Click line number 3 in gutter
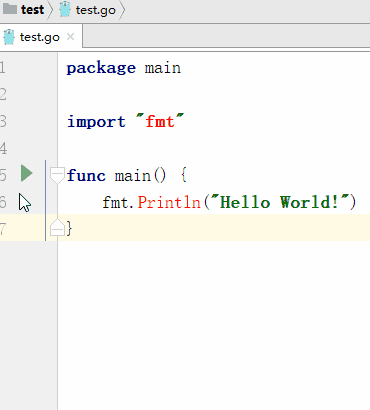 (x=3, y=121)
